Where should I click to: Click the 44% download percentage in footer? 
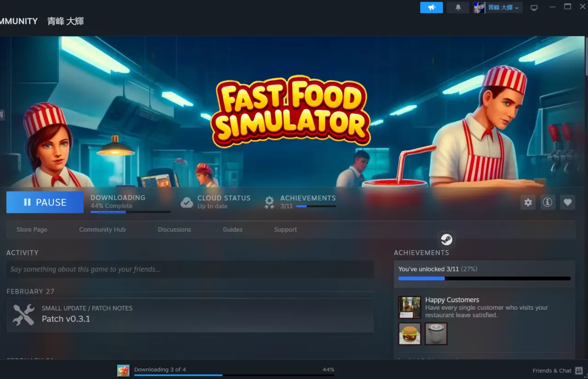pyautogui.click(x=328, y=369)
